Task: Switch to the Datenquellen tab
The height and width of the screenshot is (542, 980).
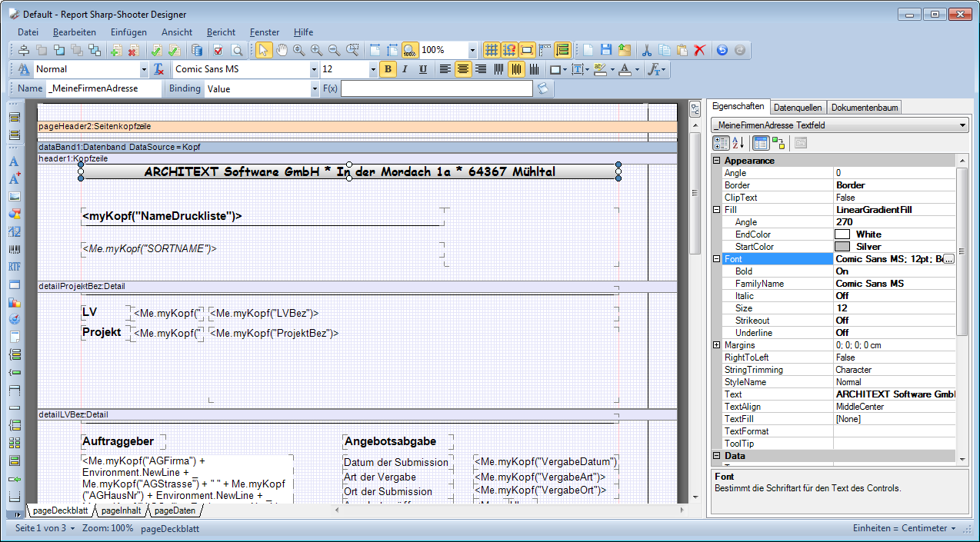Action: coord(798,108)
